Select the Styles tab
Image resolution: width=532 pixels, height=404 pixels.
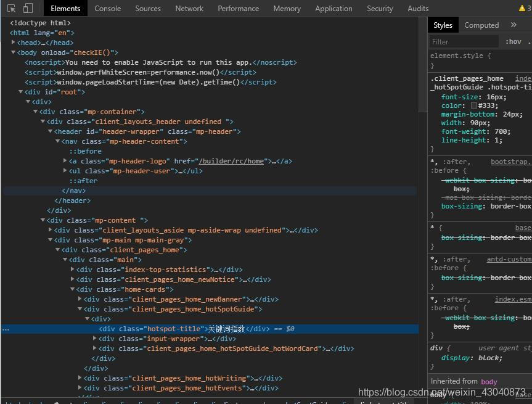click(443, 25)
